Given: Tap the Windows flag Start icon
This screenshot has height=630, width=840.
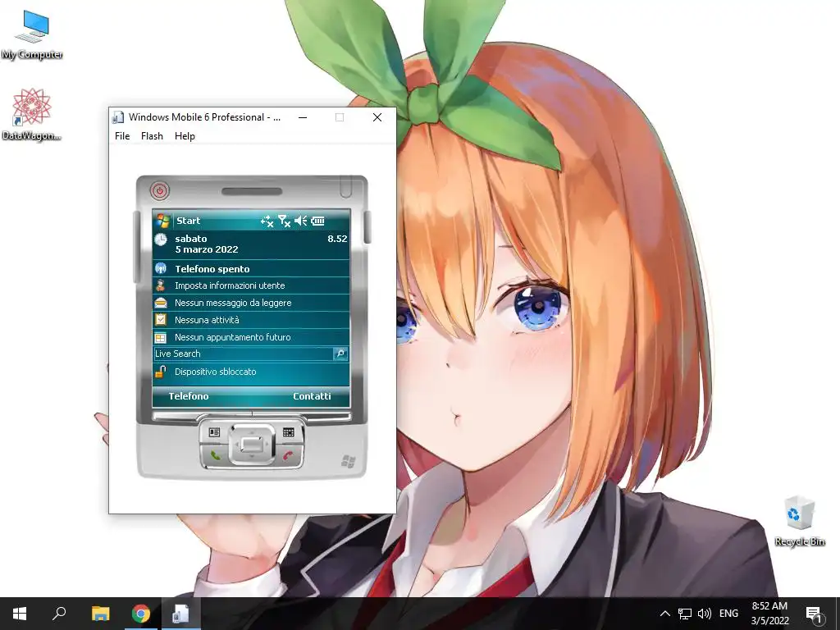Looking at the screenshot, I should tap(163, 221).
